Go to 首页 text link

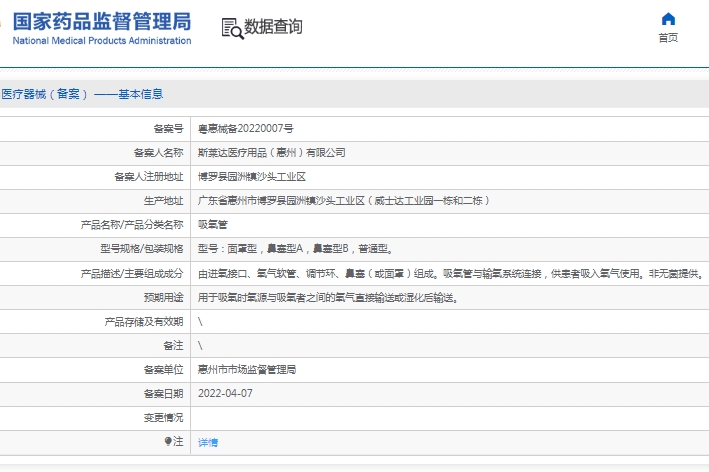tap(668, 38)
